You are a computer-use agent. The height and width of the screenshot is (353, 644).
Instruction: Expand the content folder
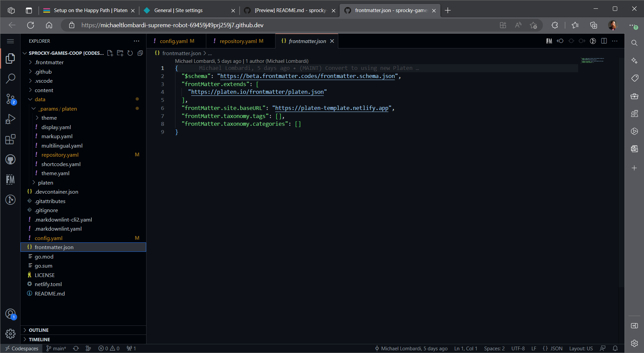[x=44, y=90]
